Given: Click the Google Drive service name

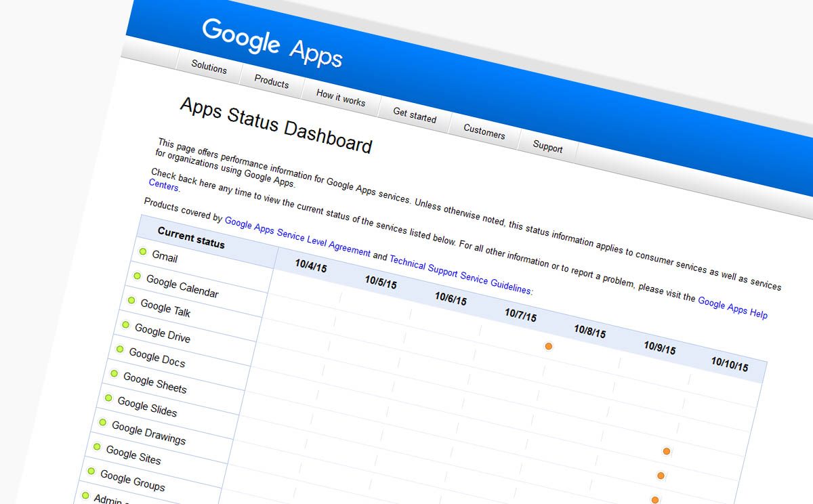Looking at the screenshot, I should point(163,333).
